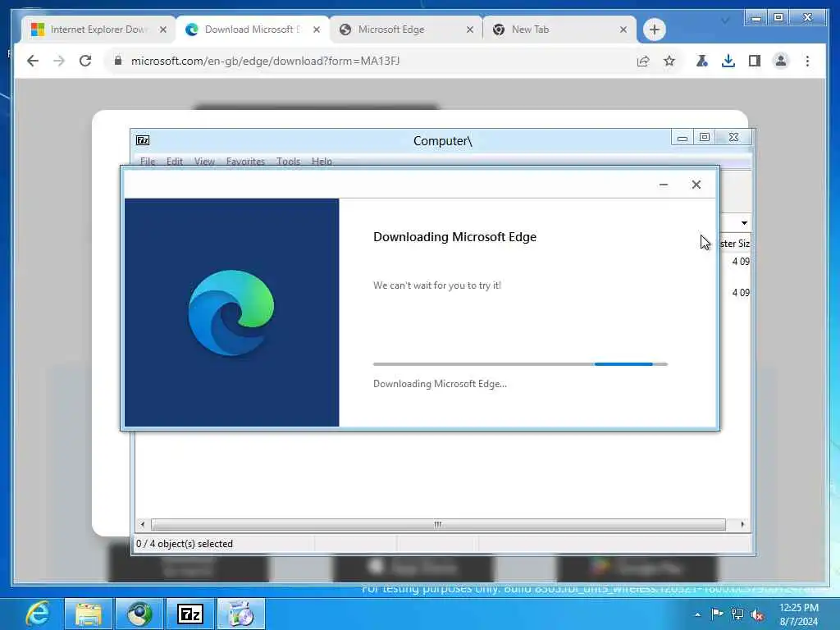Open Internet Explorer from the taskbar
840x630 pixels.
pos(38,614)
